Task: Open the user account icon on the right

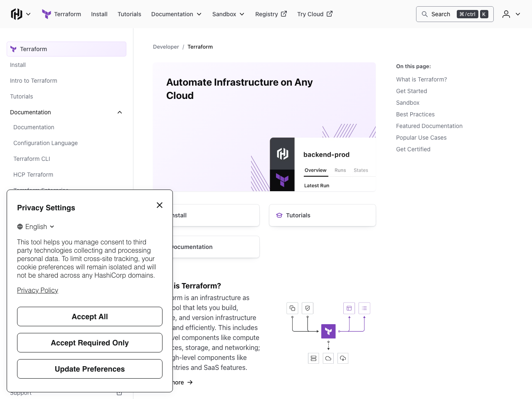Action: [506, 14]
